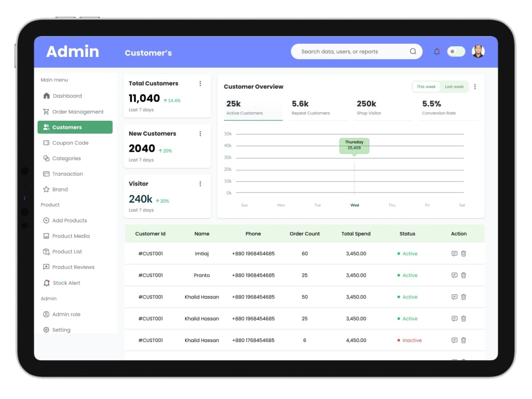The image size is (532, 399).
Task: Click the Product Reviews icon
Action: (46, 267)
